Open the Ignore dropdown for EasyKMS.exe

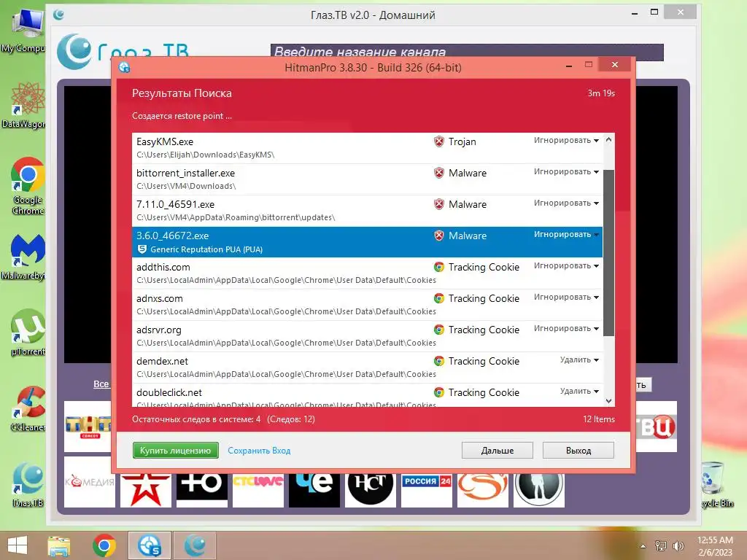(566, 141)
